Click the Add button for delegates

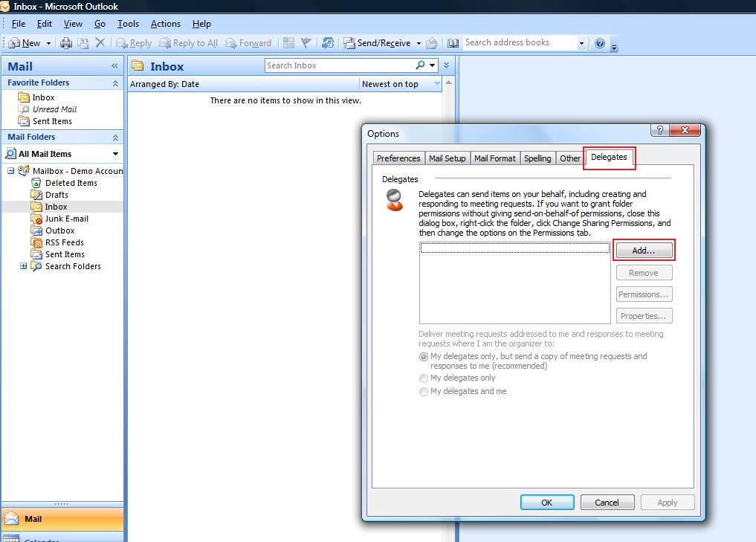643,250
